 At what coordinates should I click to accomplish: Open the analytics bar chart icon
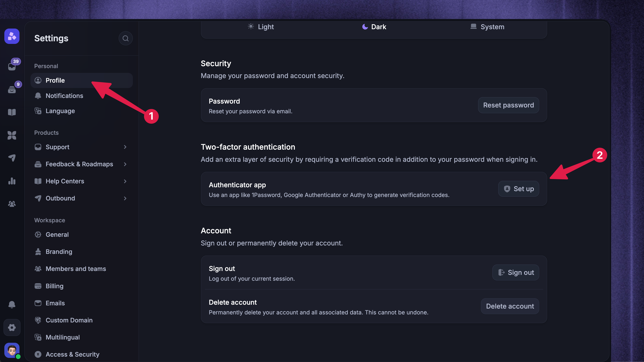click(12, 181)
